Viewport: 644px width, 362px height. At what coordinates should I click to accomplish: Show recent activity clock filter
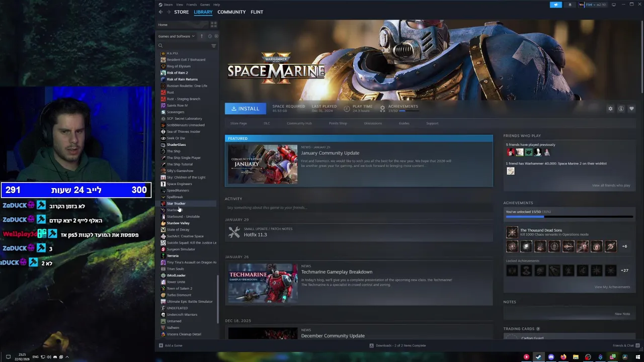(210, 36)
